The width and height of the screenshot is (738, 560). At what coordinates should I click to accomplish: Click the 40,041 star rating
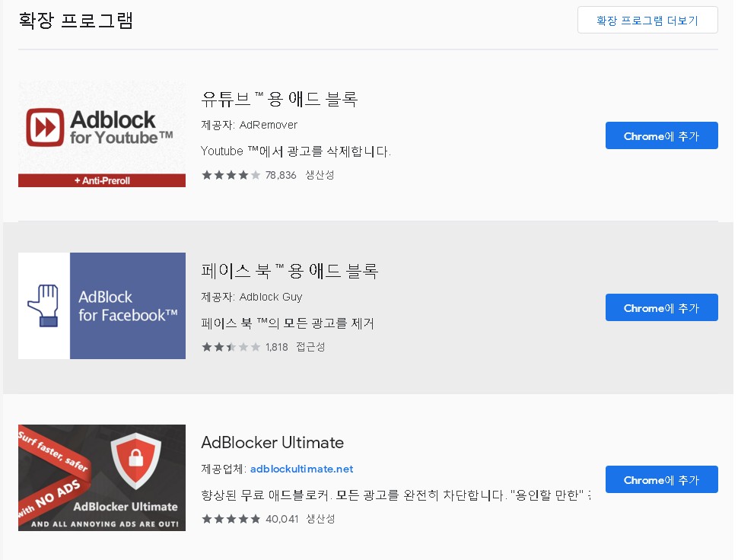231,519
